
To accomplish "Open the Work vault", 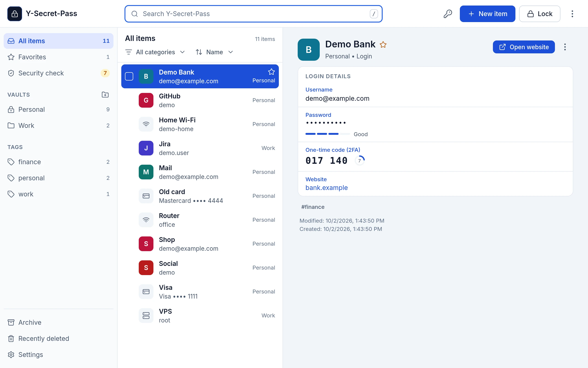I will point(59,126).
